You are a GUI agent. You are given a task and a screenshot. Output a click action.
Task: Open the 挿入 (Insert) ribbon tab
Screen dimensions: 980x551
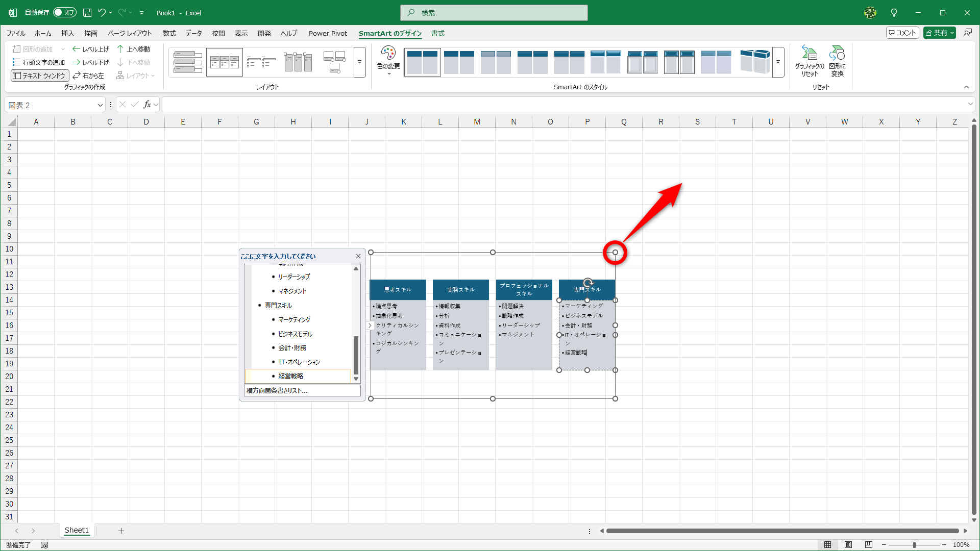[67, 33]
